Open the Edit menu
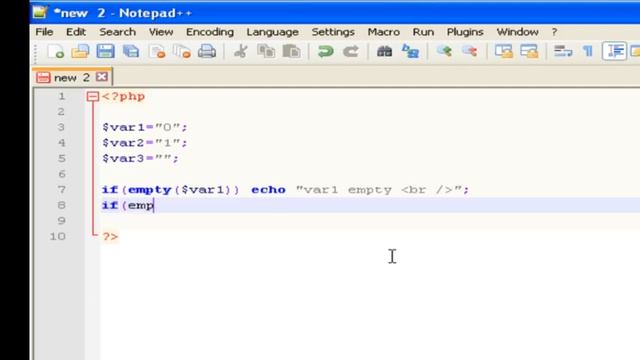The image size is (640, 360). (76, 32)
